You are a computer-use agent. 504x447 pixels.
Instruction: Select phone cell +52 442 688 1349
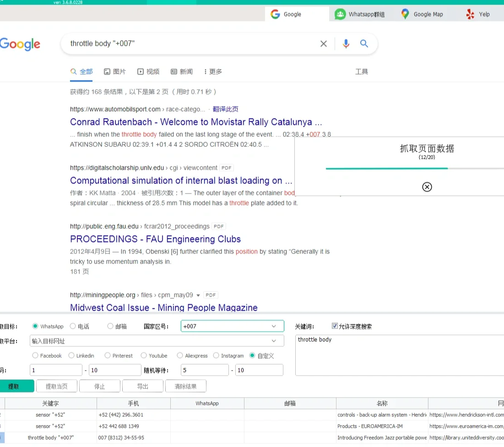[x=133, y=426]
